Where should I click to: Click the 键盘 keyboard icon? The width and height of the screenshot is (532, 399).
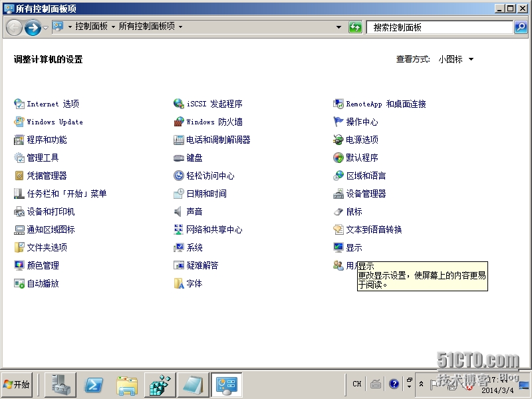pos(179,158)
